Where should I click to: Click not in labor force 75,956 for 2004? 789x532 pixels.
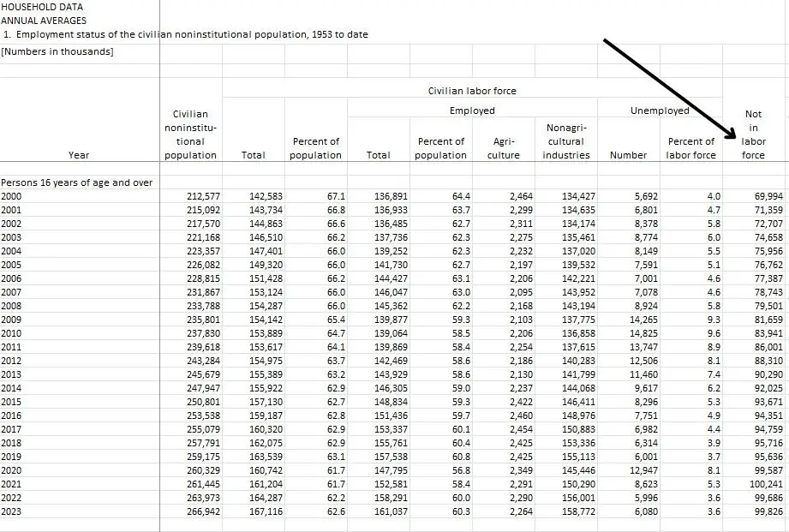tap(769, 251)
